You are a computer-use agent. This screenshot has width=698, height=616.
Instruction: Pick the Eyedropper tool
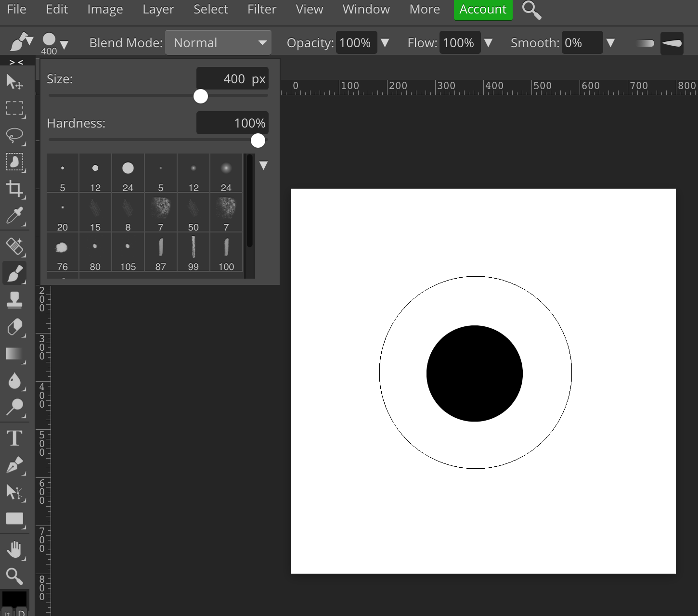(x=14, y=216)
